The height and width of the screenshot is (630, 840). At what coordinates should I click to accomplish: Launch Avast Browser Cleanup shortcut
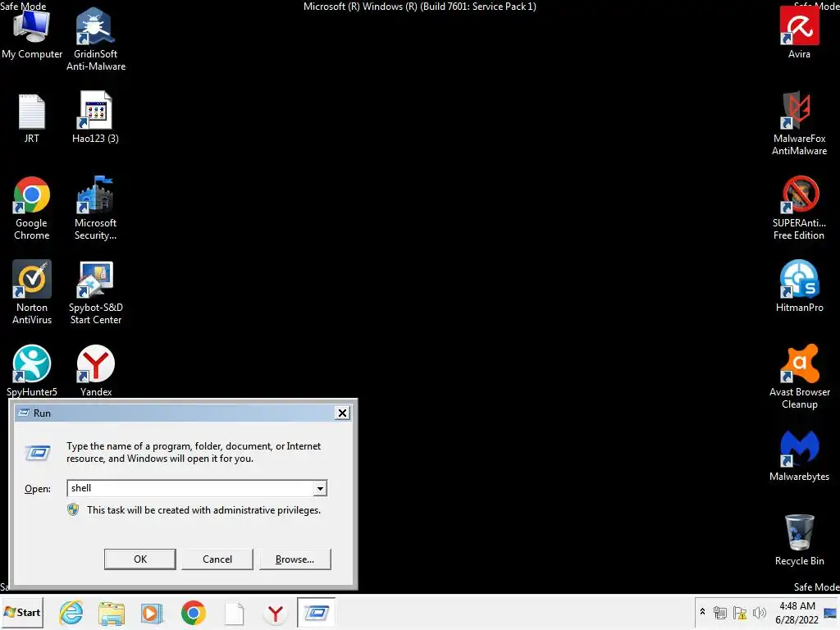click(x=799, y=377)
